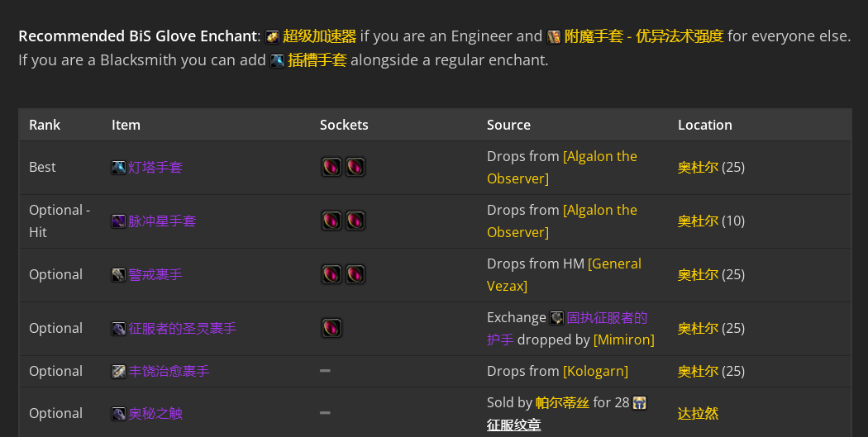Click the 灯塔手套 item icon

119,168
